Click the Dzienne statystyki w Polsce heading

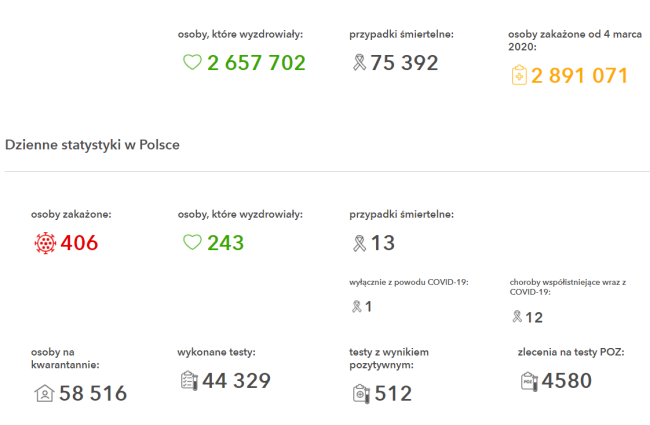[x=92, y=145]
